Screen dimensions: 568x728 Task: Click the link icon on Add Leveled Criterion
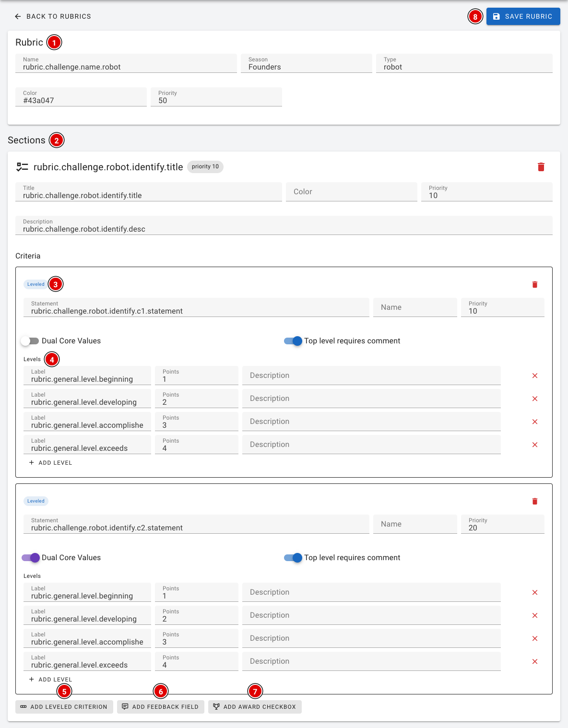(24, 706)
